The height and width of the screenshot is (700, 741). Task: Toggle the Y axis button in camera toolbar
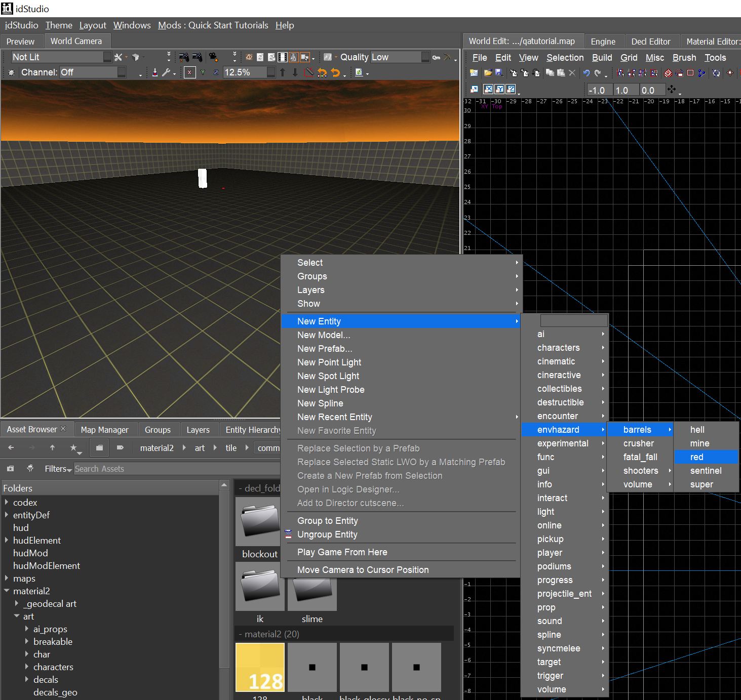point(203,72)
